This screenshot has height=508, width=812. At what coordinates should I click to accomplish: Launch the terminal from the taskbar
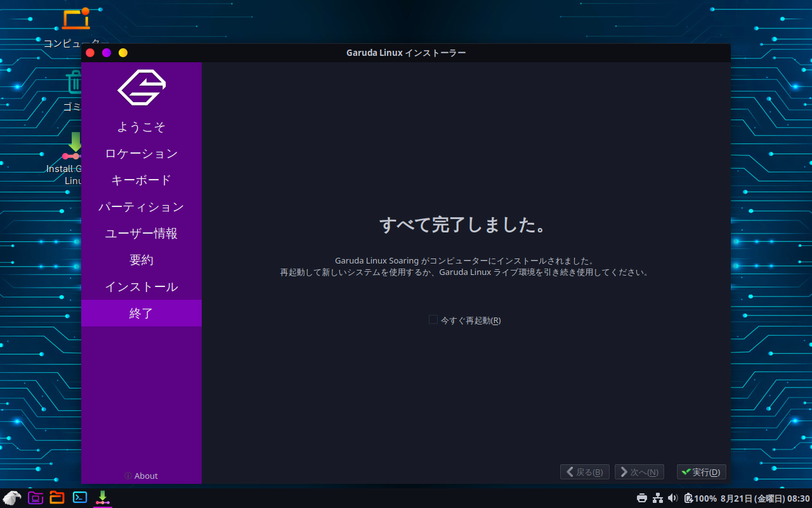pos(80,498)
